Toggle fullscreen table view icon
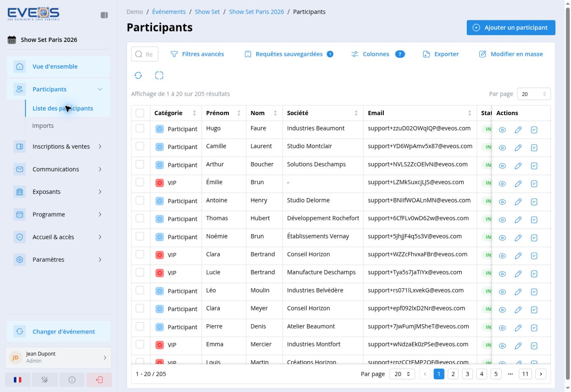The width and height of the screenshot is (571, 392). [x=159, y=75]
